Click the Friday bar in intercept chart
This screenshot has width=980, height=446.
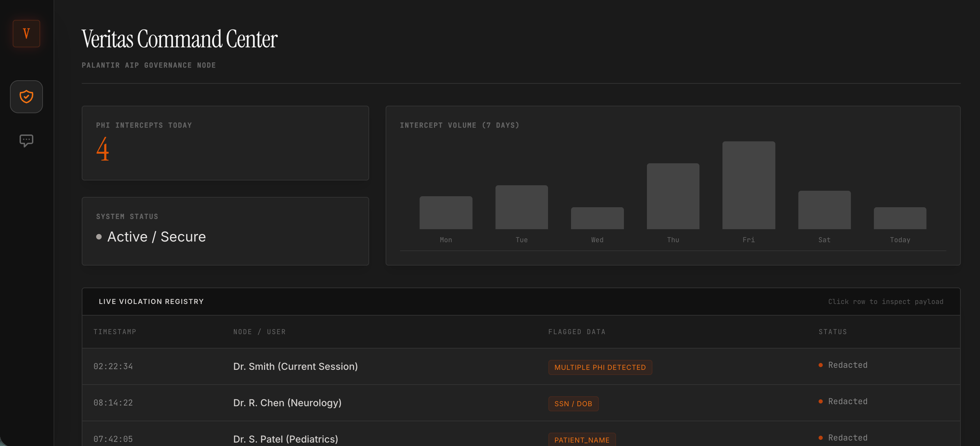point(748,185)
